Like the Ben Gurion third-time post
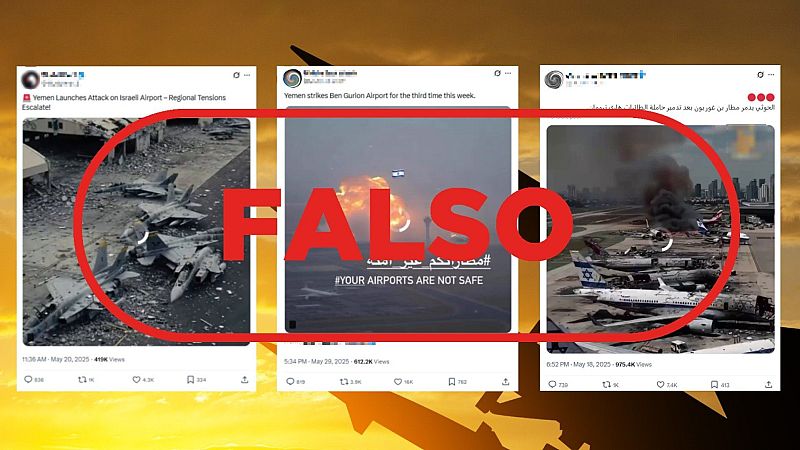The image size is (800, 450). tap(398, 382)
